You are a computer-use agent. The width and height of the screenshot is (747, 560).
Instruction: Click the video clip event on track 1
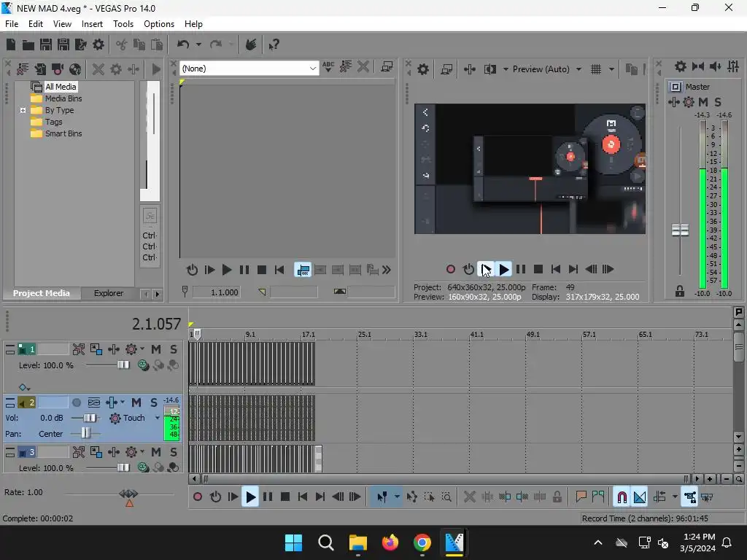(x=252, y=364)
